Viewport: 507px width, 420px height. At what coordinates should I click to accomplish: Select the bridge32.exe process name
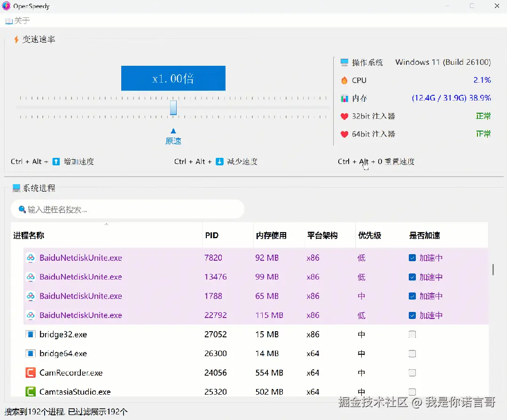[63, 334]
